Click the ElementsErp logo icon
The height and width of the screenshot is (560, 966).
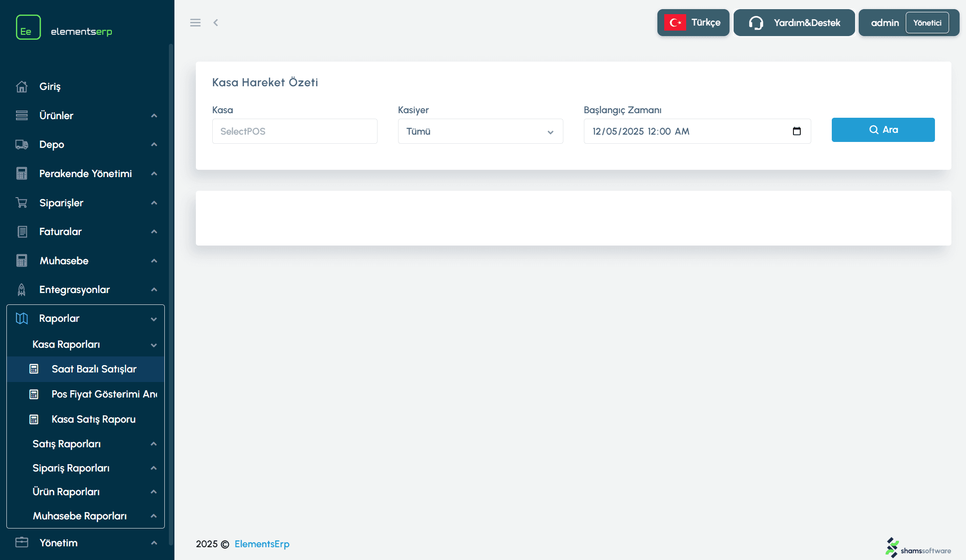point(28,27)
